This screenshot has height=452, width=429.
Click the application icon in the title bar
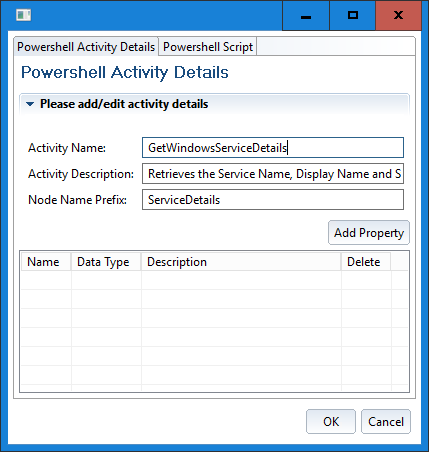pyautogui.click(x=23, y=15)
